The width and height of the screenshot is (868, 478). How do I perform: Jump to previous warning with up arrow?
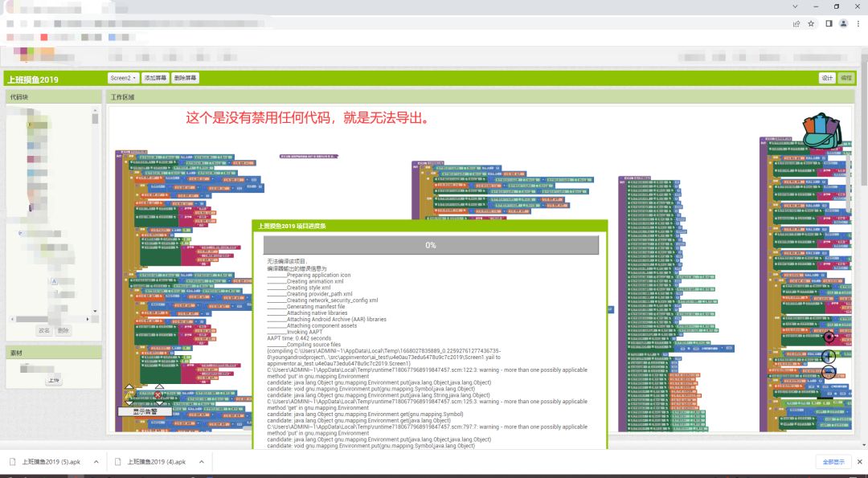(129, 386)
